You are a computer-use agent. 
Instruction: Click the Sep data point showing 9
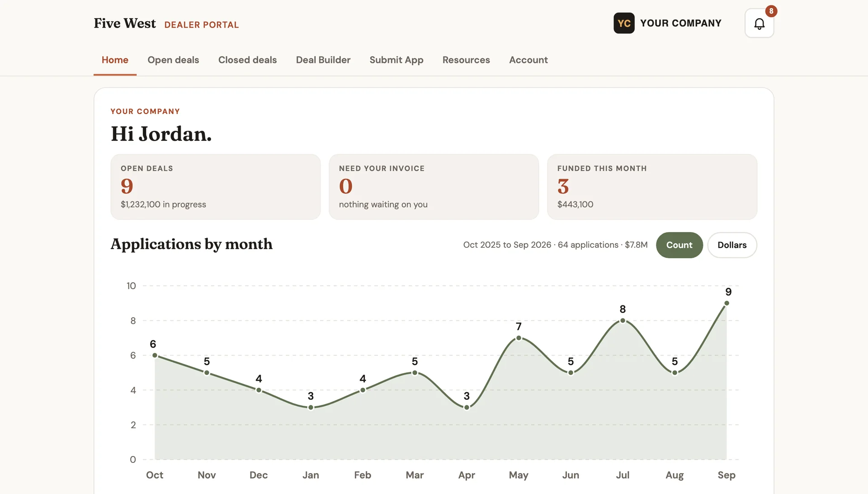726,303
